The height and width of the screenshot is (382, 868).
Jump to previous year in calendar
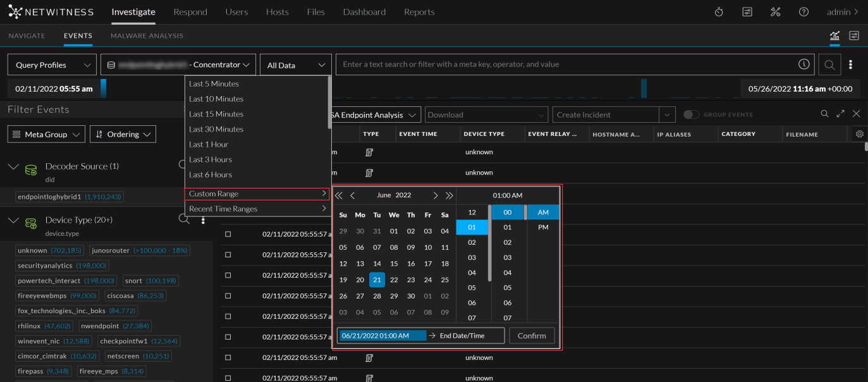[x=339, y=195]
